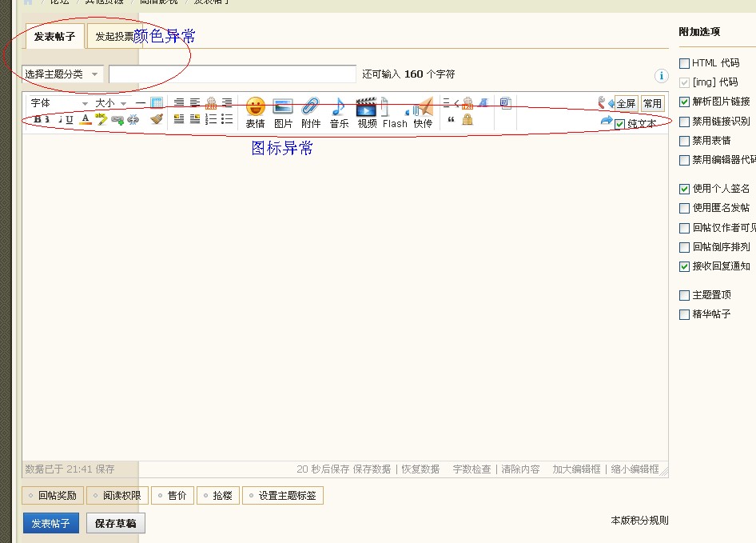Toggle 接收回复通知 checkbox
Screen dimensions: 756x543
tap(684, 266)
